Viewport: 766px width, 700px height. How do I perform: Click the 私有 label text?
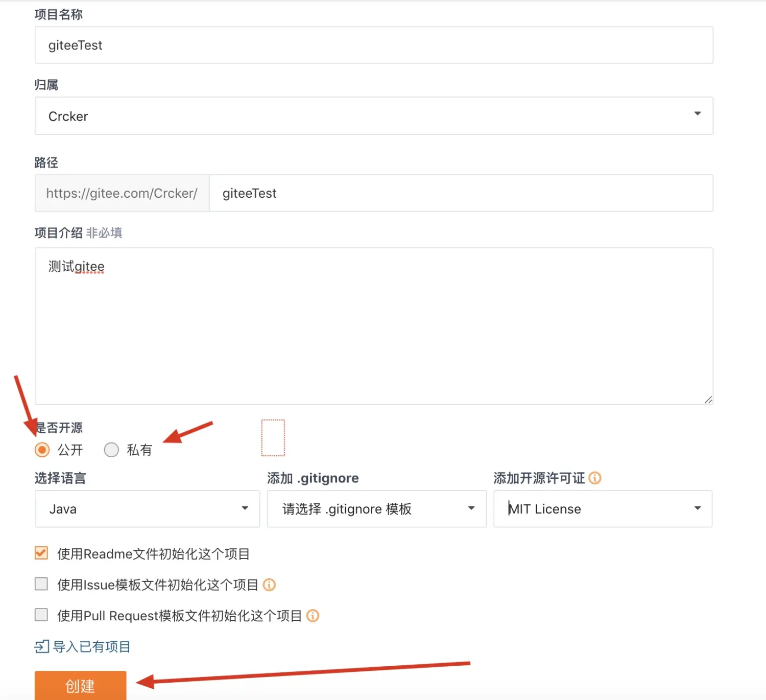pyautogui.click(x=139, y=450)
